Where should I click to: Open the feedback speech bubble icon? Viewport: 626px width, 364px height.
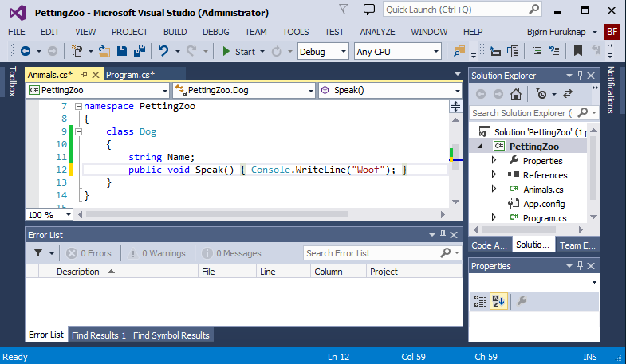[369, 10]
